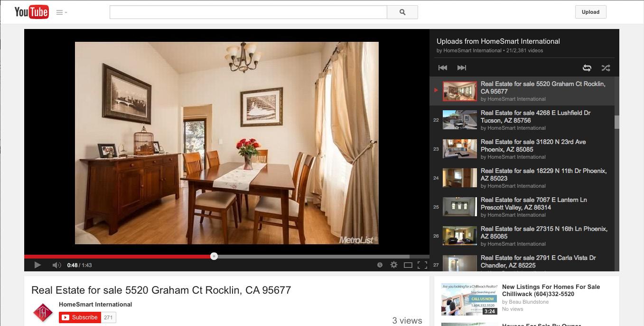Screen dimensions: 644x326
Task: Open thumbnail for 4268 E Lushfield Dr
Action: click(x=460, y=120)
